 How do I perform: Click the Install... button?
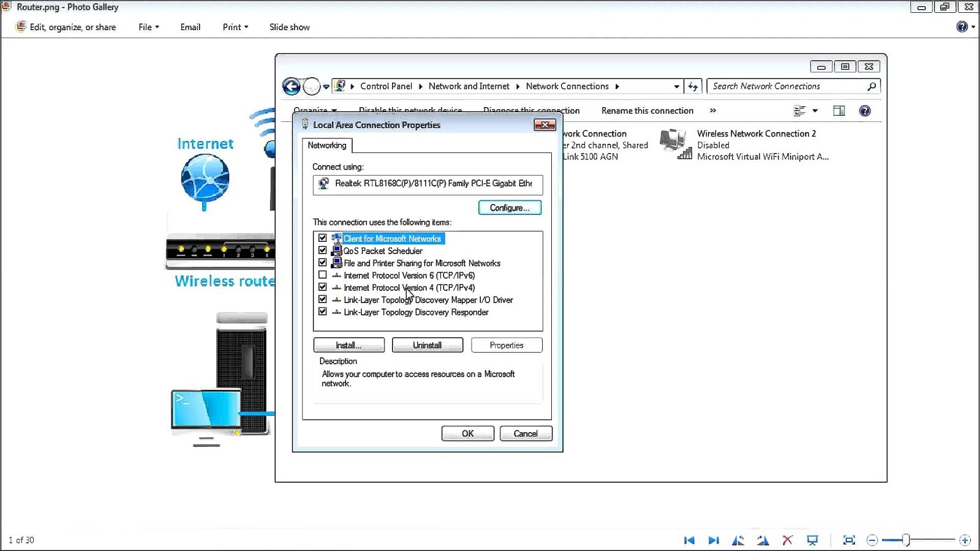[x=349, y=345]
